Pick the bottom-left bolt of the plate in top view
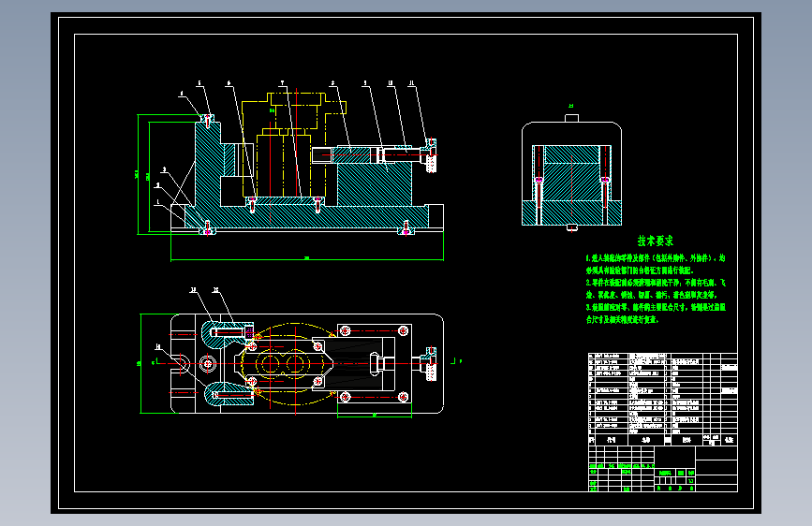The height and width of the screenshot is (526, 812). pyautogui.click(x=346, y=397)
